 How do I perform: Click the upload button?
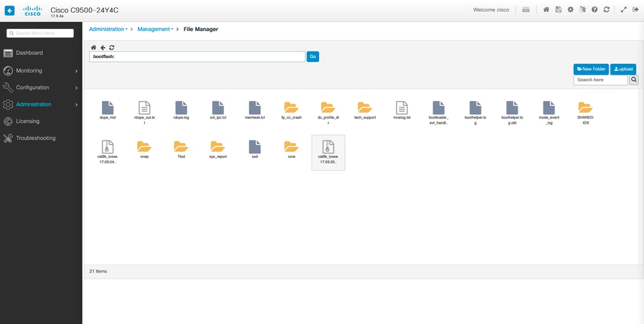pyautogui.click(x=623, y=69)
